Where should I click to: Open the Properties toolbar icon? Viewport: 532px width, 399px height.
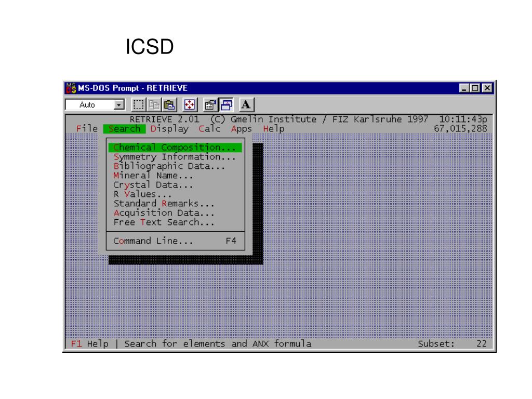click(210, 105)
